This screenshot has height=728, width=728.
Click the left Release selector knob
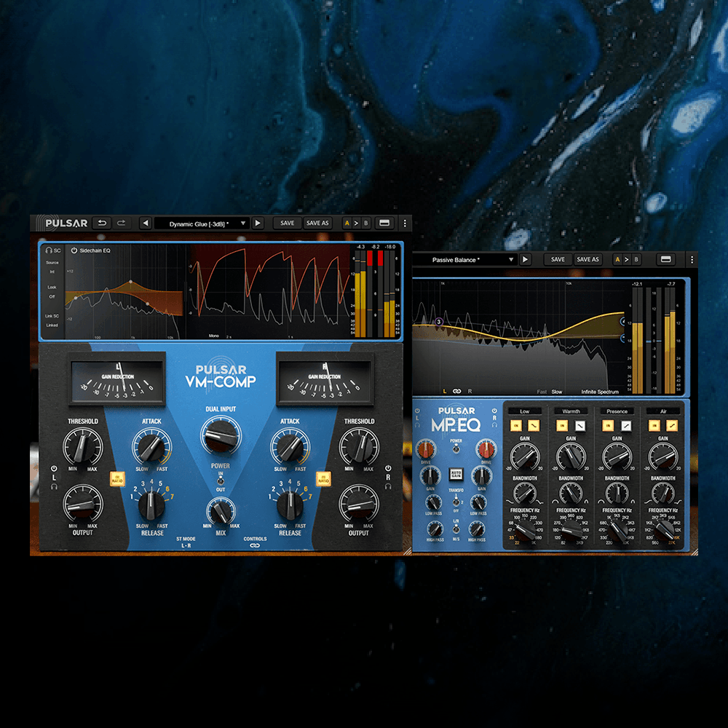tap(151, 506)
